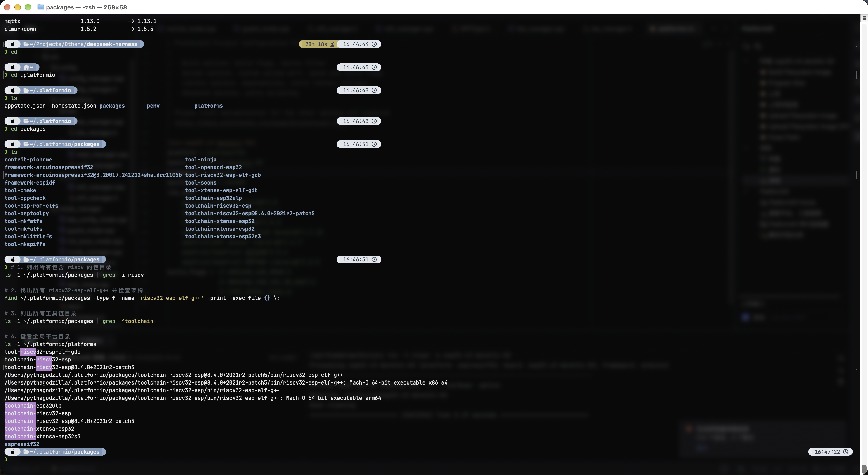
Task: Click 'tool-cppcheck' in the packages listing
Action: tap(25, 198)
